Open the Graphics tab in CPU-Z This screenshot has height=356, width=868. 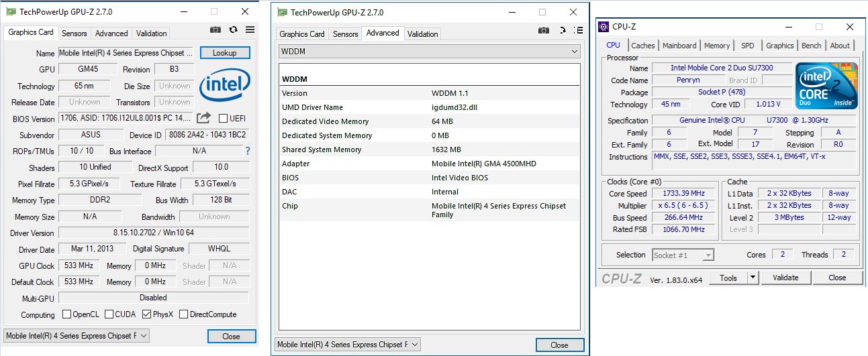point(779,46)
